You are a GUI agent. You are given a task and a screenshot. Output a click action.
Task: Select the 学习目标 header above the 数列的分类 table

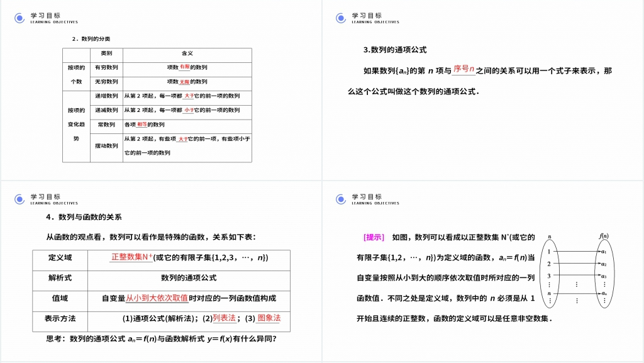(x=46, y=16)
